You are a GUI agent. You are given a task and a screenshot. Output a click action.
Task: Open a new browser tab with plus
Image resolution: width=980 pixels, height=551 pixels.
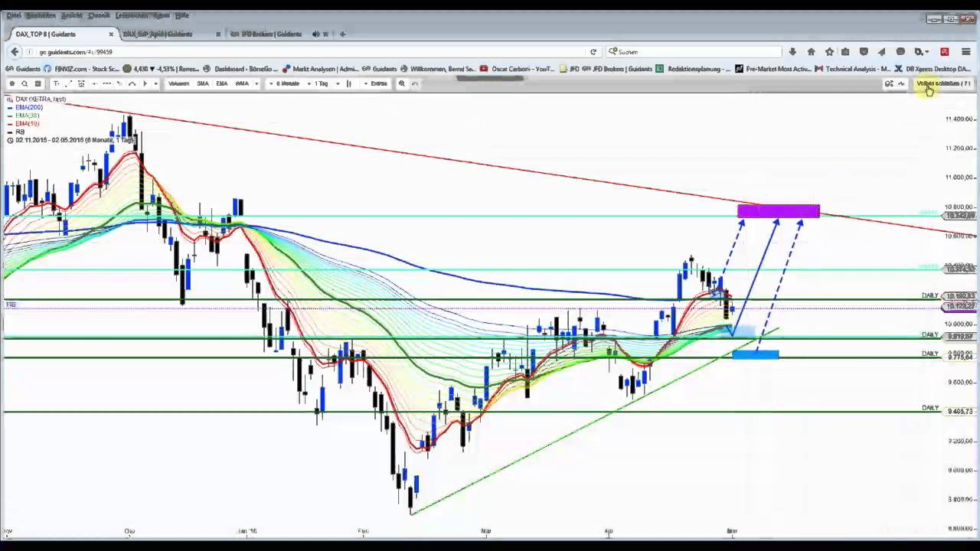click(x=342, y=34)
